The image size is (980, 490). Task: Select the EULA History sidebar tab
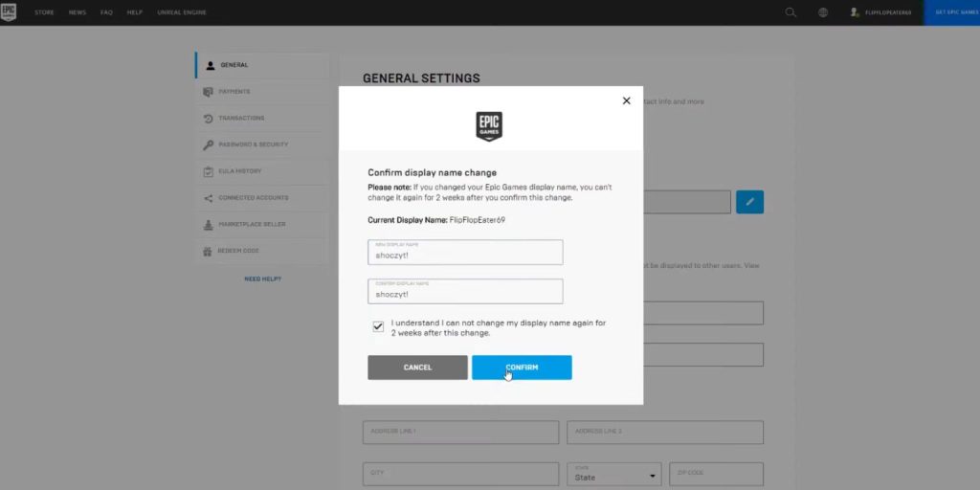coord(262,171)
